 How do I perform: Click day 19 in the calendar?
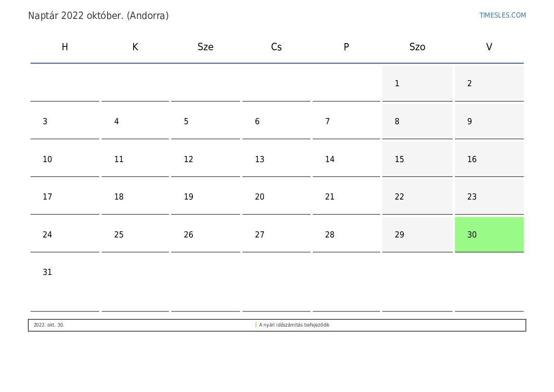205,197
